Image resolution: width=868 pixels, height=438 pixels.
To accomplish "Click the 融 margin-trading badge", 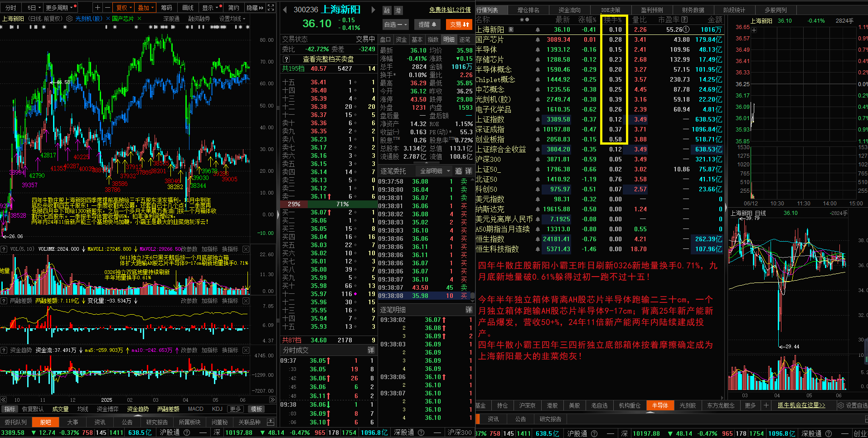I will pos(387,10).
